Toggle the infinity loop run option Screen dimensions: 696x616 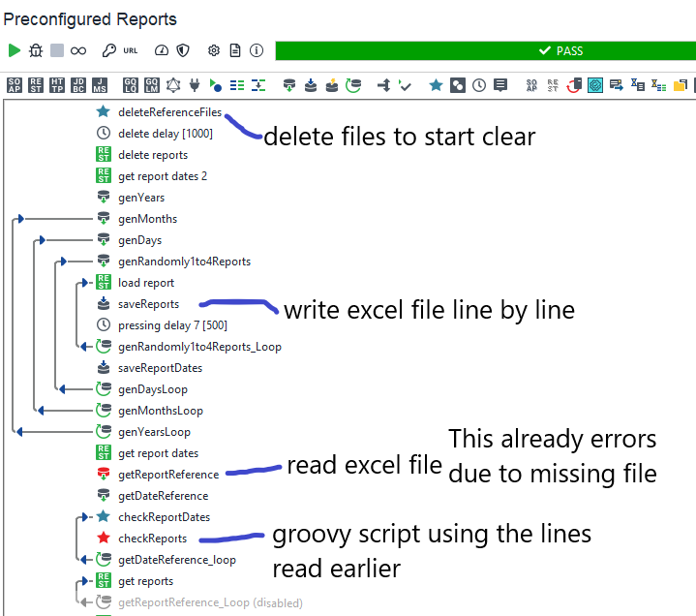pyautogui.click(x=78, y=50)
